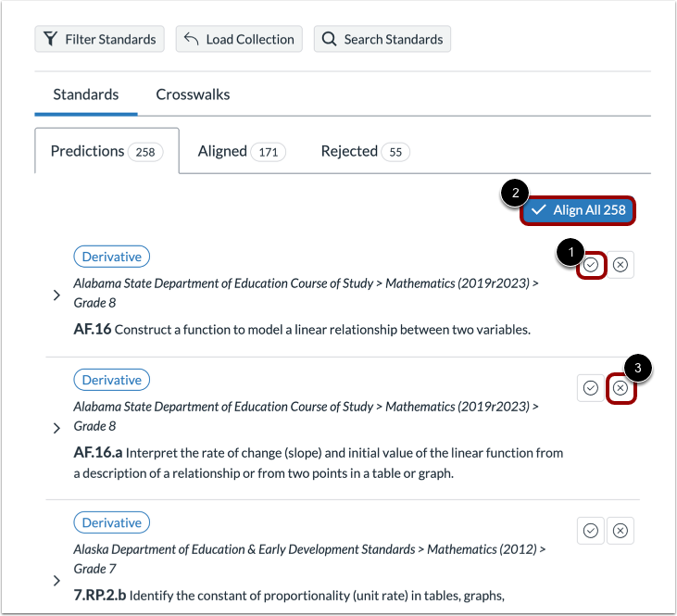This screenshot has height=616, width=677.
Task: Select the Predictions tab
Action: (x=106, y=151)
